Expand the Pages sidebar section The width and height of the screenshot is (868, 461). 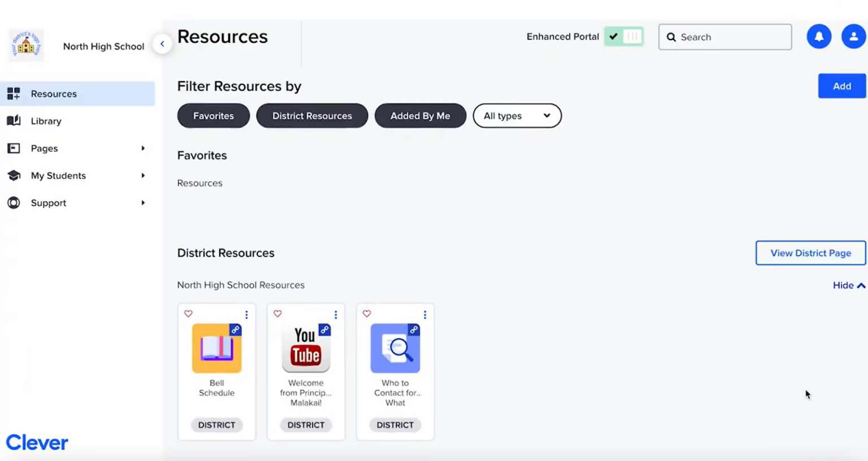pos(144,148)
